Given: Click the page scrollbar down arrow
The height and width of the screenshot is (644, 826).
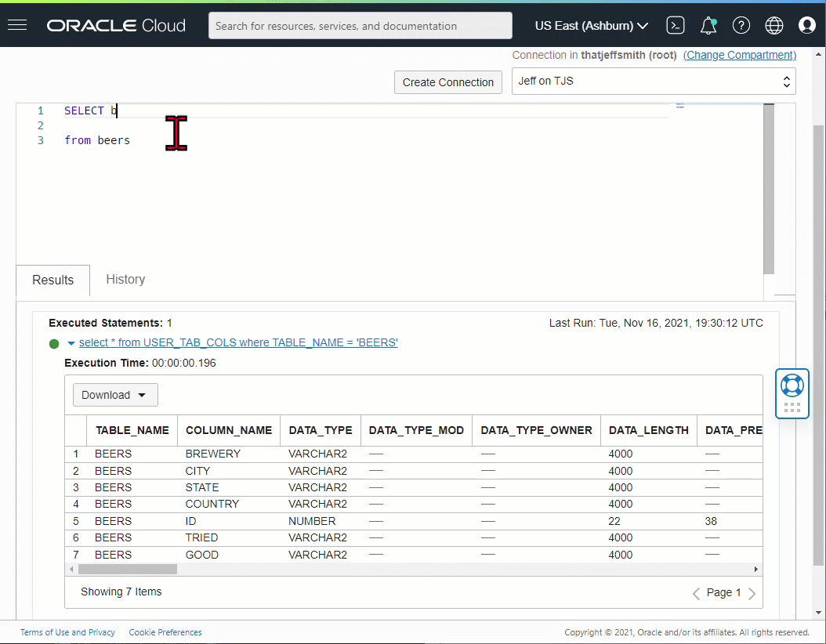Looking at the screenshot, I should pyautogui.click(x=819, y=613).
